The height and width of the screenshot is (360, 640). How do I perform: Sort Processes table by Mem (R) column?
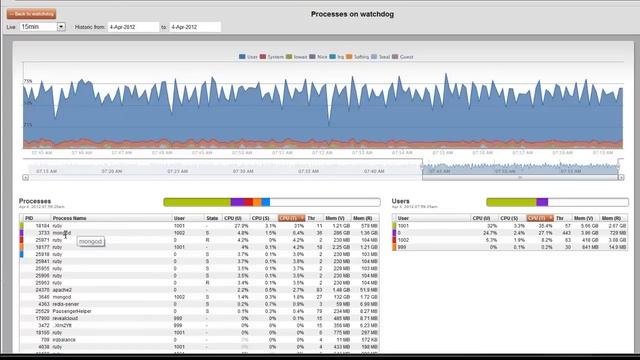(365, 218)
